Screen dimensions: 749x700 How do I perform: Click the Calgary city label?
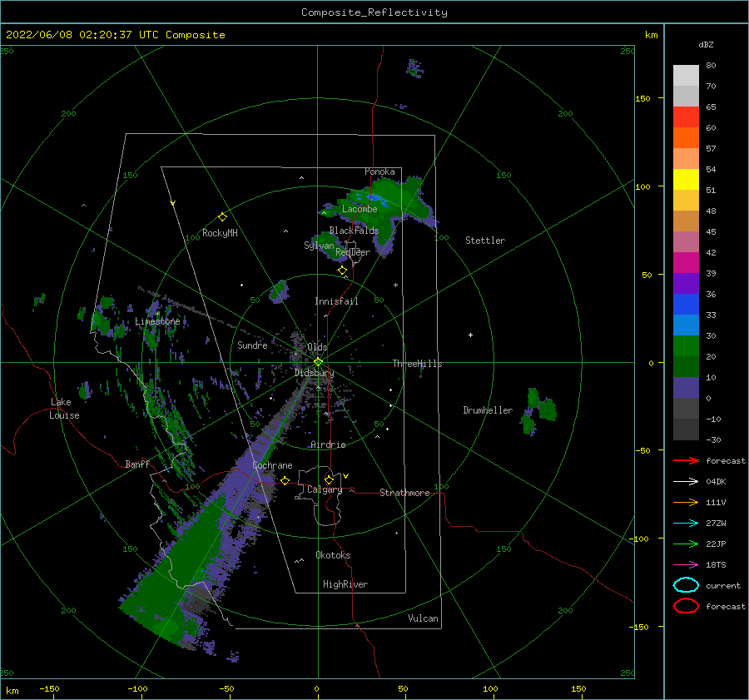pos(325,489)
